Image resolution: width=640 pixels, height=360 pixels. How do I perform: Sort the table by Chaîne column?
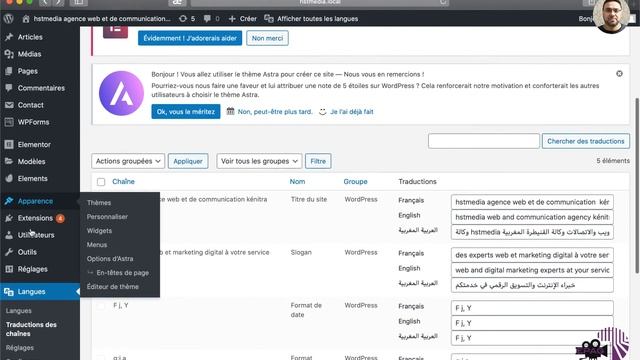[x=123, y=182]
